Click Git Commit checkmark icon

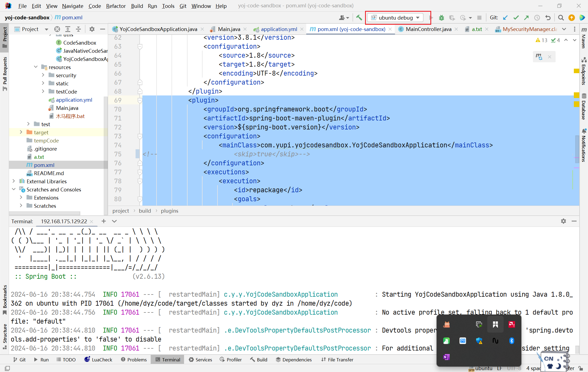(x=516, y=18)
